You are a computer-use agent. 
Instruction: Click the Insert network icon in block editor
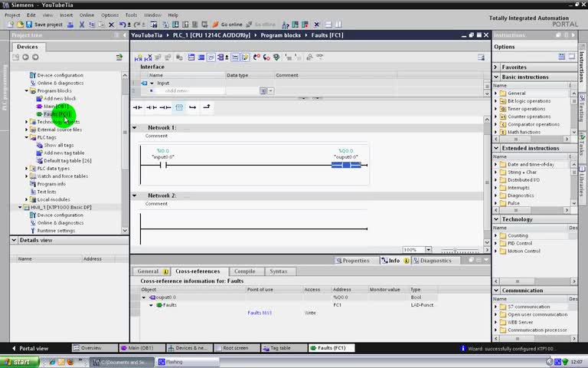pos(138,58)
